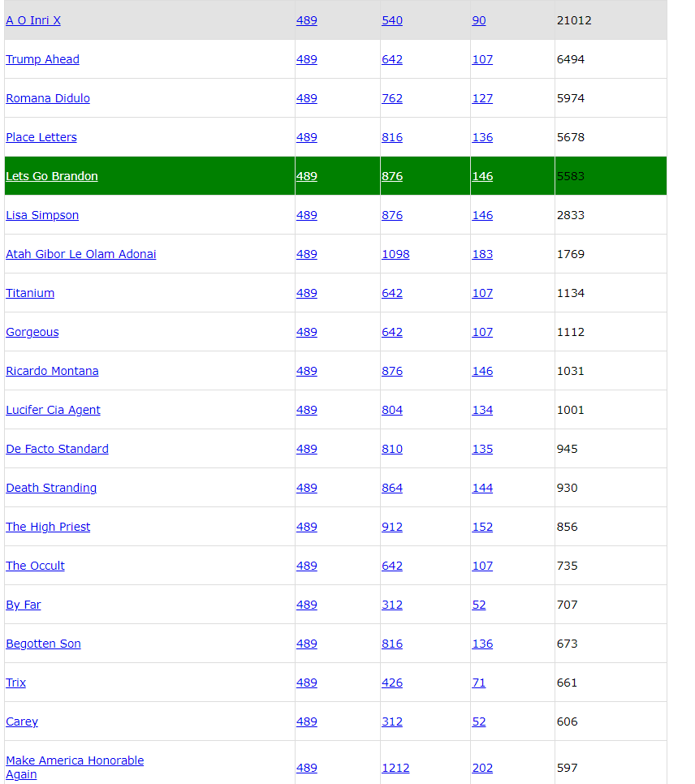Click 312 in the By Far row

[392, 605]
